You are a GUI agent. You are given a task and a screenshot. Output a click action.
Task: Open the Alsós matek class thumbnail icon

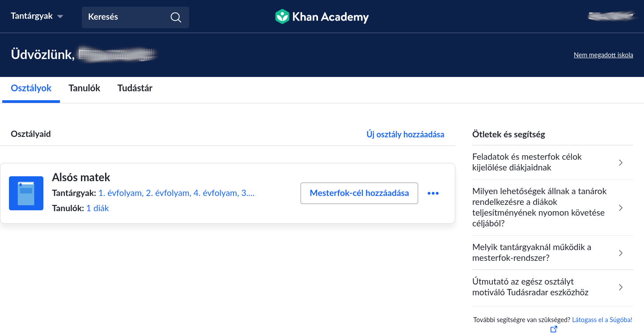[x=26, y=193]
